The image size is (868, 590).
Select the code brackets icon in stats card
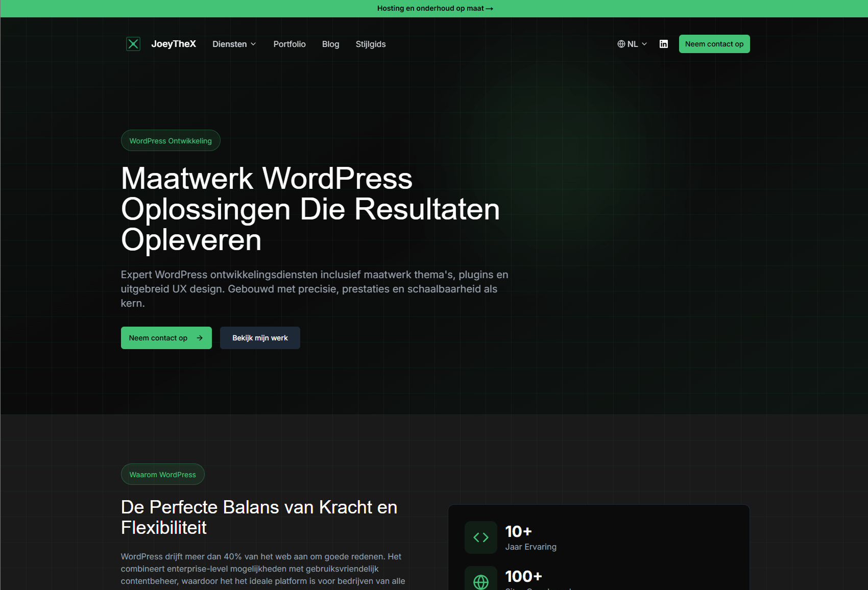pyautogui.click(x=480, y=537)
